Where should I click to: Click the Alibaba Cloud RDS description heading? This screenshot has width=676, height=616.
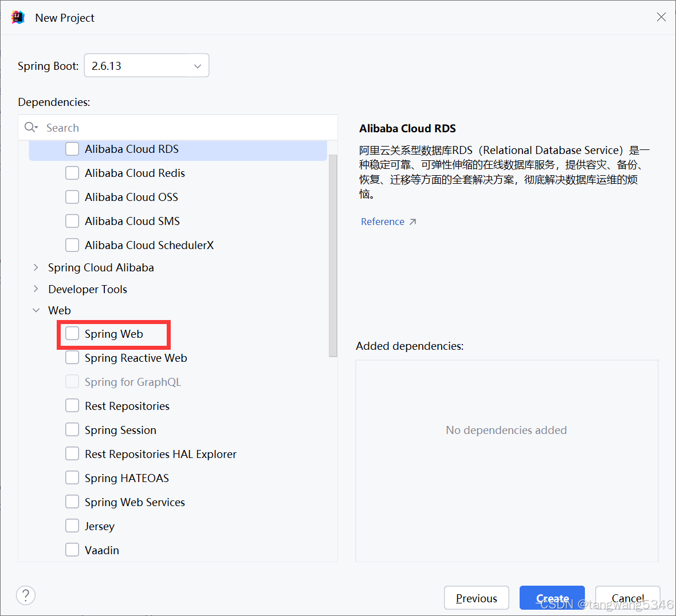(407, 128)
